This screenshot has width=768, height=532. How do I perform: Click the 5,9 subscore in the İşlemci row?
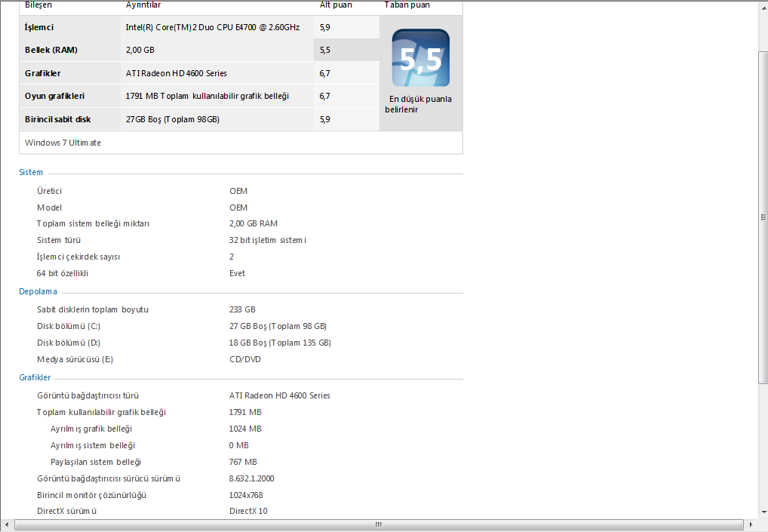tap(324, 27)
